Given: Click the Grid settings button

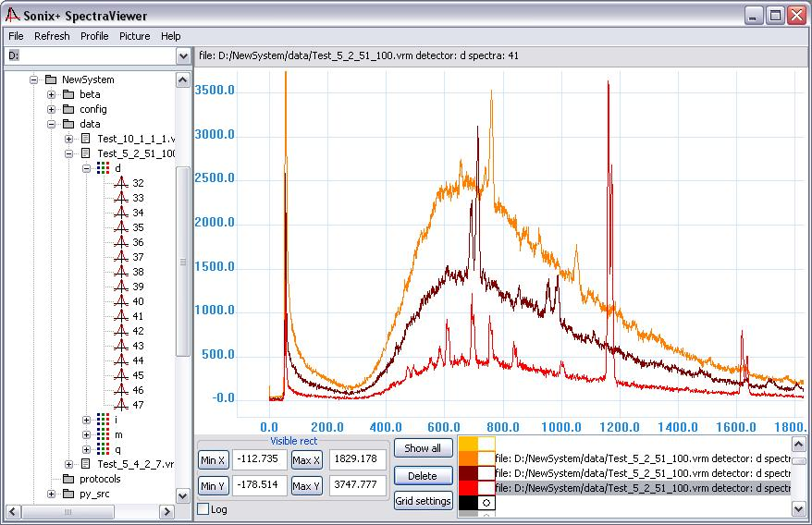Looking at the screenshot, I should (x=423, y=501).
